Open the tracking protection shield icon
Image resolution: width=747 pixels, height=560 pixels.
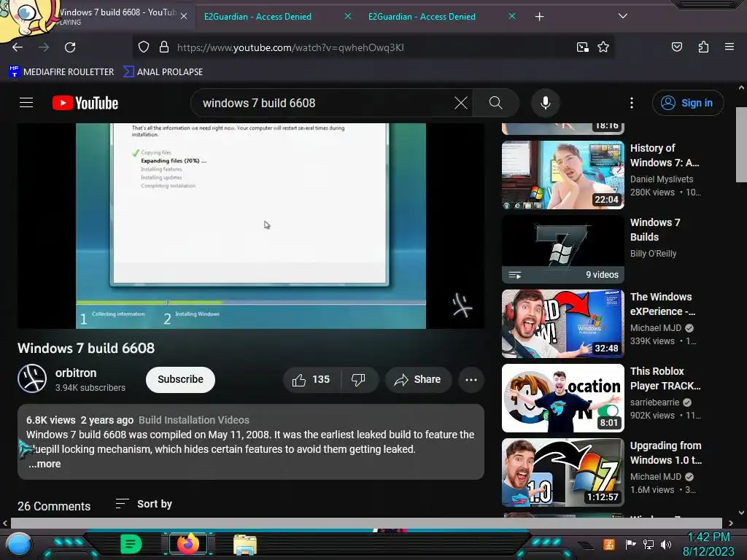coord(144,47)
